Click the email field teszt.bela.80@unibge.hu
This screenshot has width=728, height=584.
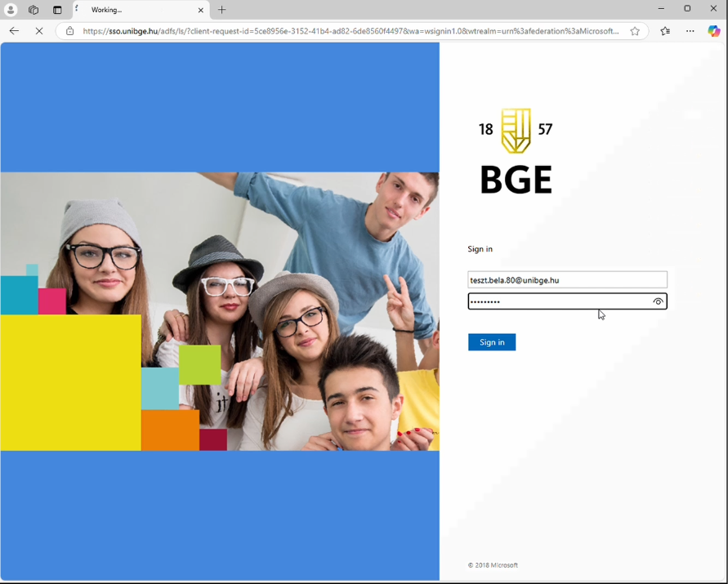click(567, 280)
